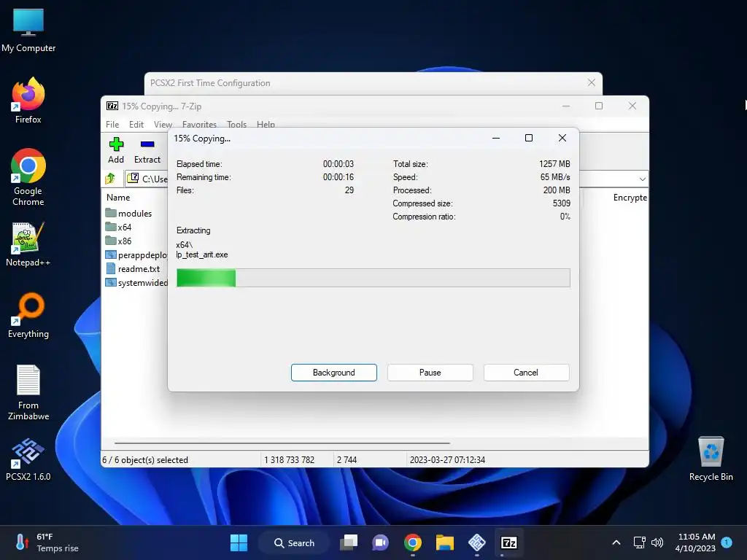
Task: Open My Computer desktop icon
Action: [28, 29]
